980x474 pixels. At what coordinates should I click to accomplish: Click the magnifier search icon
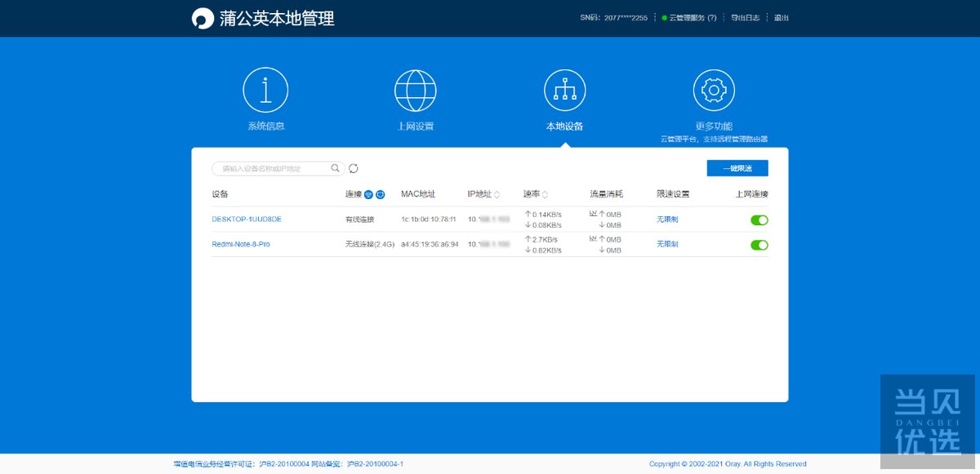click(335, 169)
